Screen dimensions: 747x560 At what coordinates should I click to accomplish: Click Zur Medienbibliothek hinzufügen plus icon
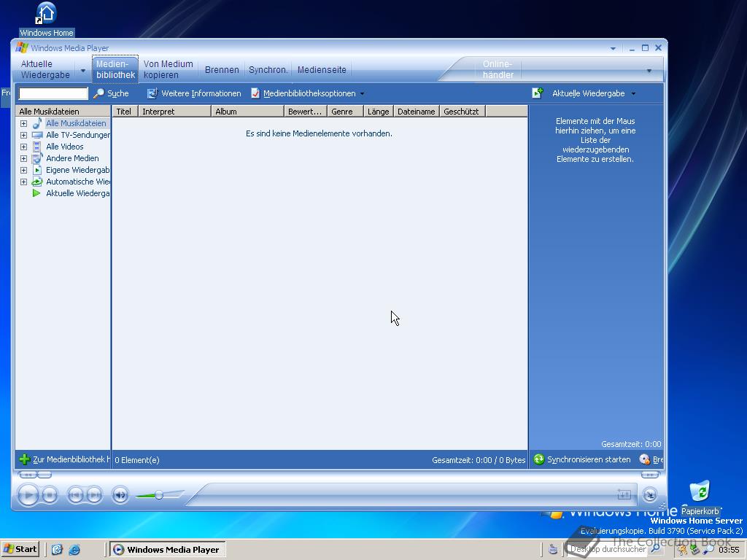click(24, 459)
